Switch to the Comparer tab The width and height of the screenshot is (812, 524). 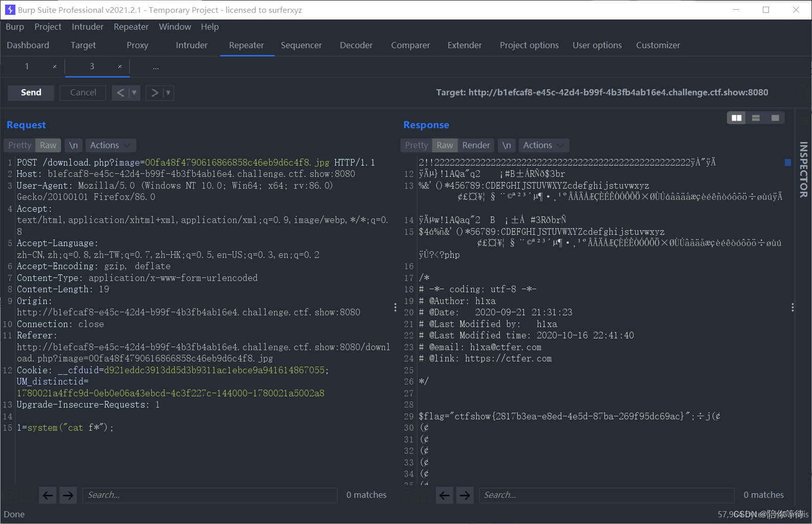tap(411, 45)
